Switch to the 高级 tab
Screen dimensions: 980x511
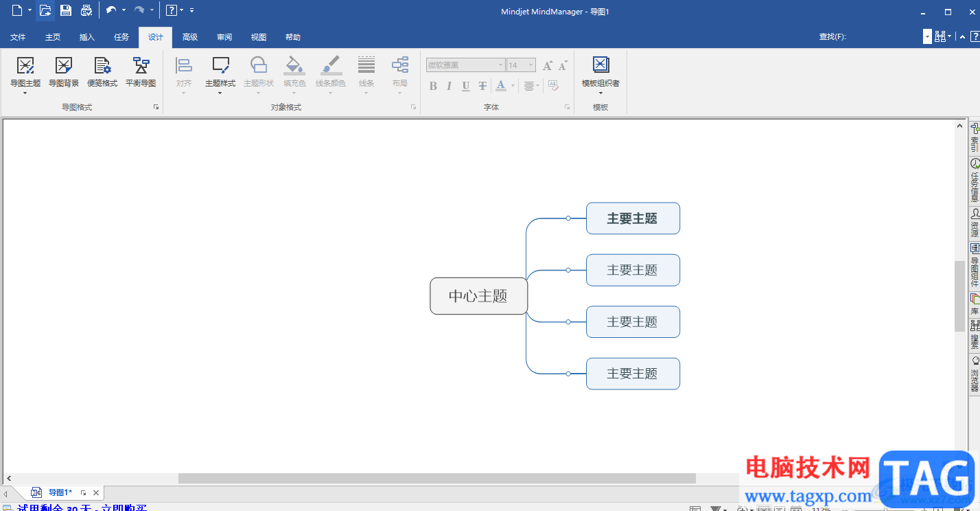tap(190, 37)
